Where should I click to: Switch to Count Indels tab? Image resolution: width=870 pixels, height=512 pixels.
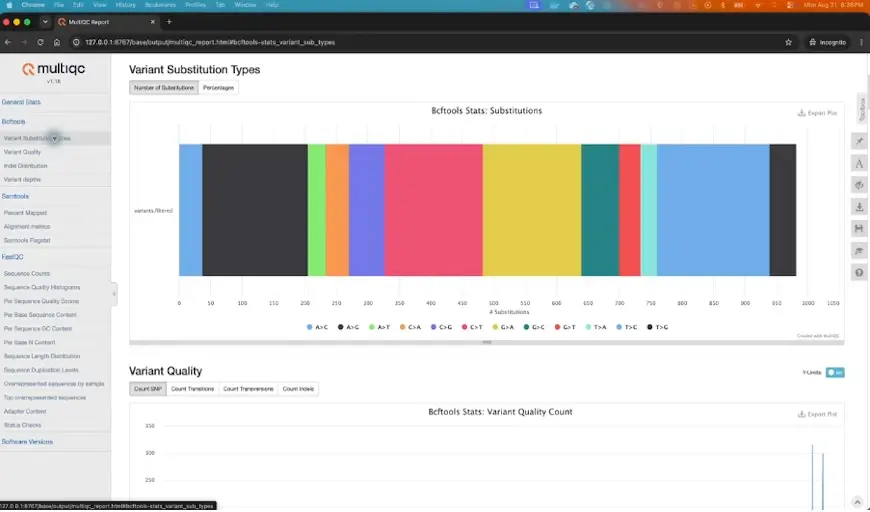click(298, 389)
